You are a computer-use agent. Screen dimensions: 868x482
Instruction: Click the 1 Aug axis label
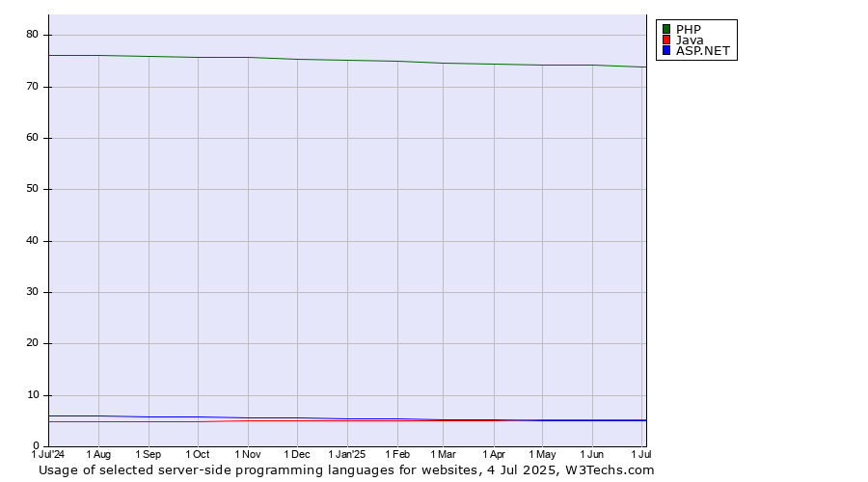[98, 454]
